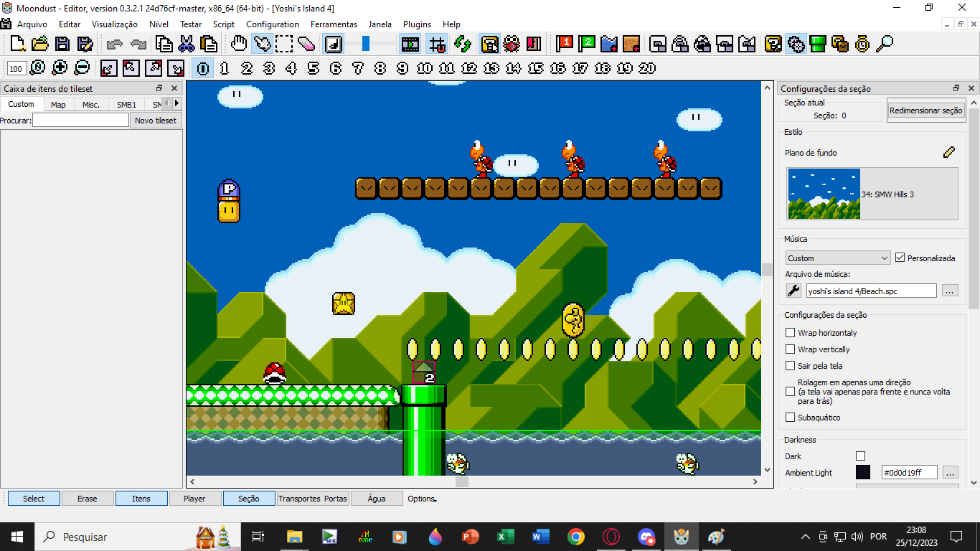Image resolution: width=980 pixels, height=551 pixels.
Task: Toggle Sair pela tela checkbox
Action: (x=791, y=366)
